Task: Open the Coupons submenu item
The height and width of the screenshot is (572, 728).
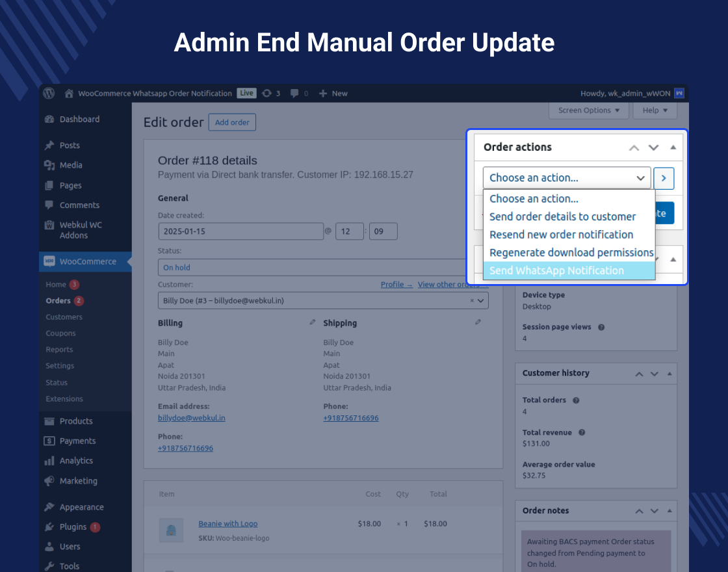Action: click(60, 333)
